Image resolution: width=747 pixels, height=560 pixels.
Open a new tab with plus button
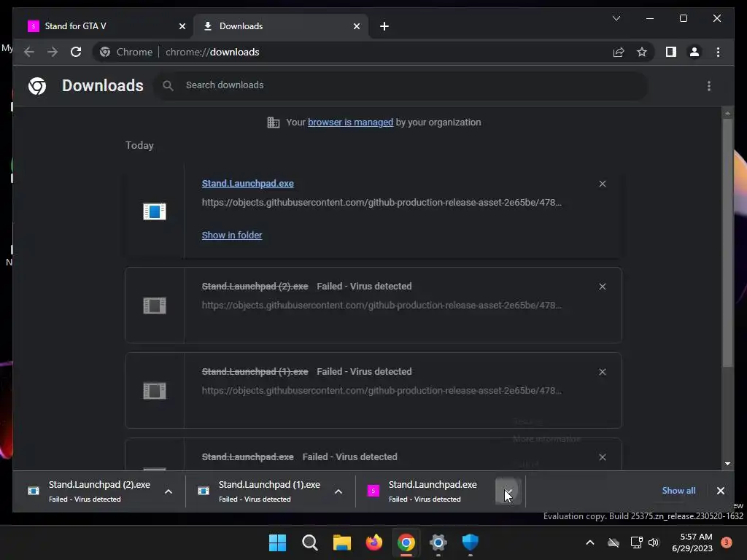pos(384,26)
